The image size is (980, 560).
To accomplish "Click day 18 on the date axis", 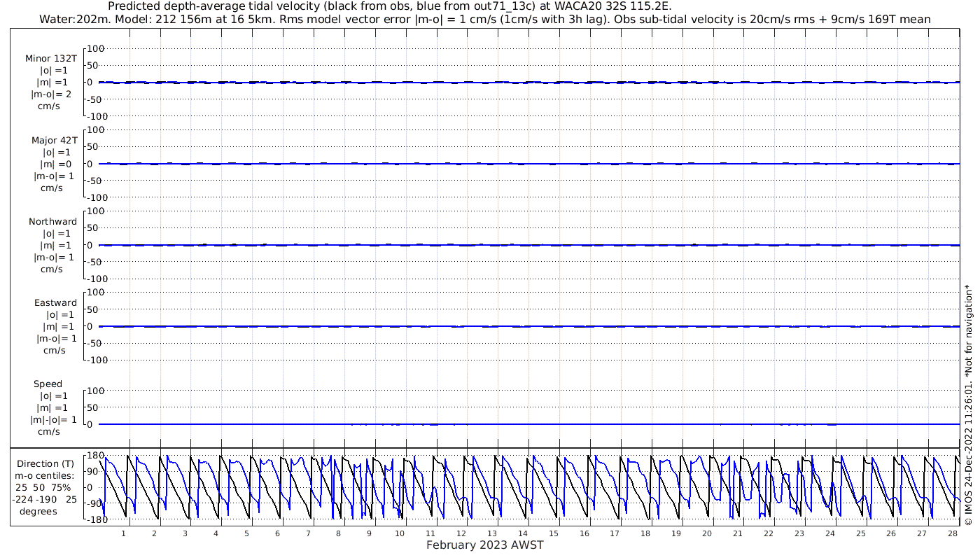I will coord(645,533).
